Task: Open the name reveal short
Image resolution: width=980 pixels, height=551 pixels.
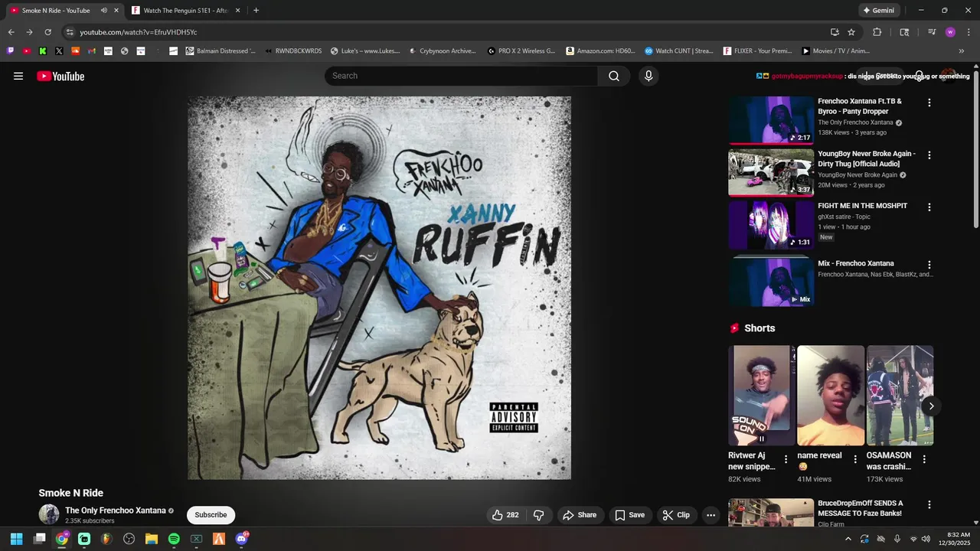Action: click(x=831, y=396)
